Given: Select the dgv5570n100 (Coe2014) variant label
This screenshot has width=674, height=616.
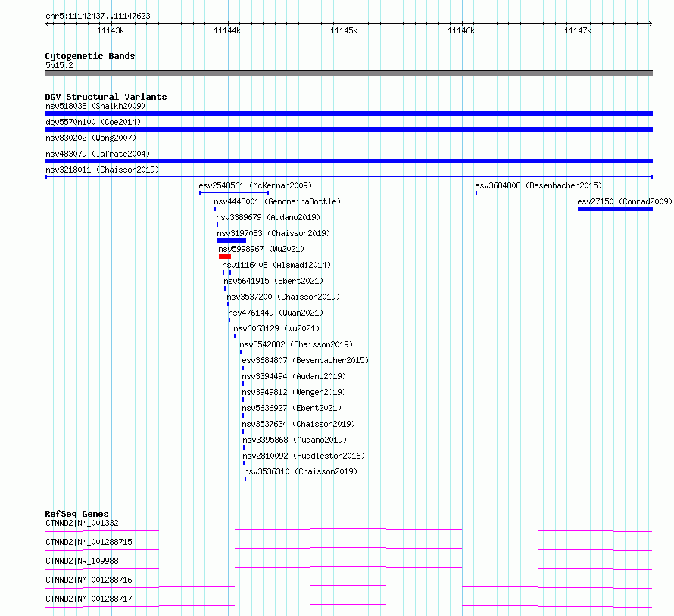Looking at the screenshot, I should tap(93, 122).
